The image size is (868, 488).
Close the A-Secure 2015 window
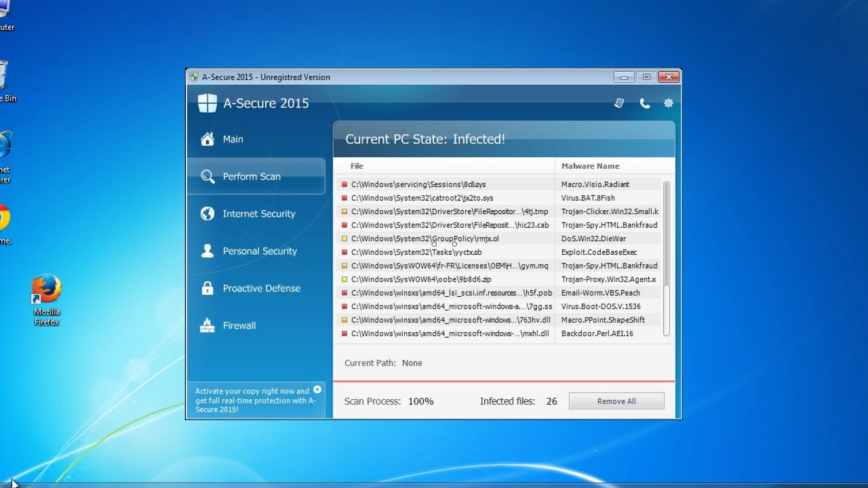click(669, 77)
